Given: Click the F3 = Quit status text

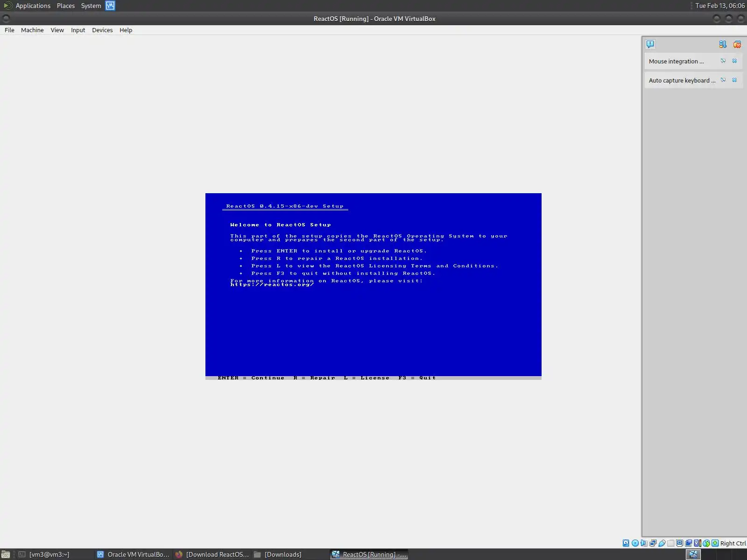Looking at the screenshot, I should pos(417,378).
